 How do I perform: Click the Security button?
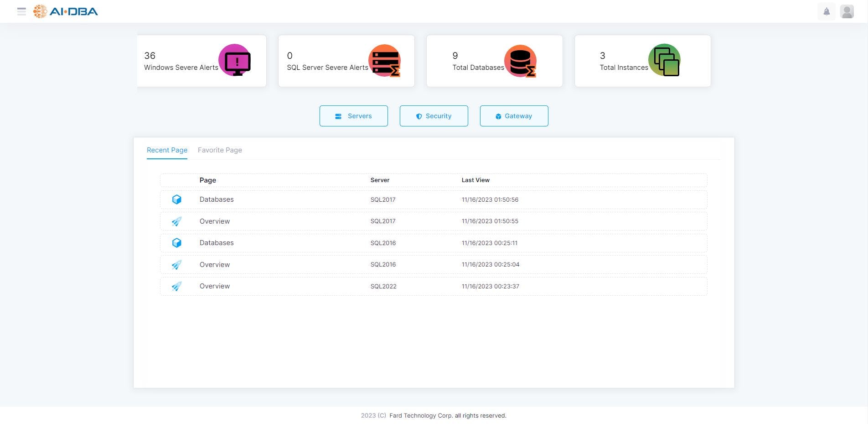tap(434, 116)
